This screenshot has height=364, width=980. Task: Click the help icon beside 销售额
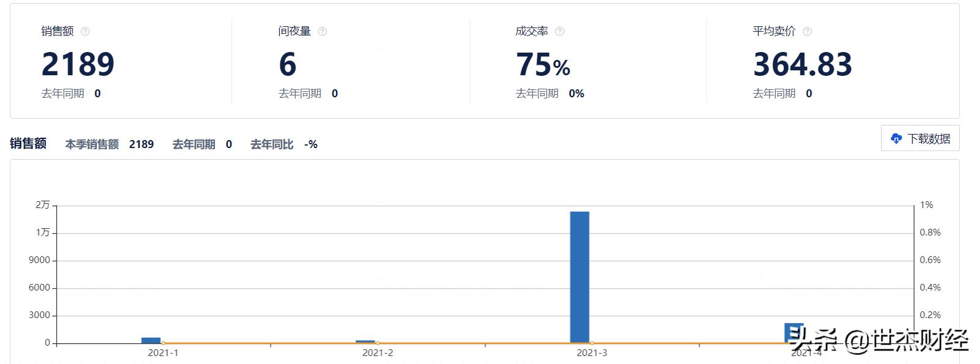(x=86, y=32)
